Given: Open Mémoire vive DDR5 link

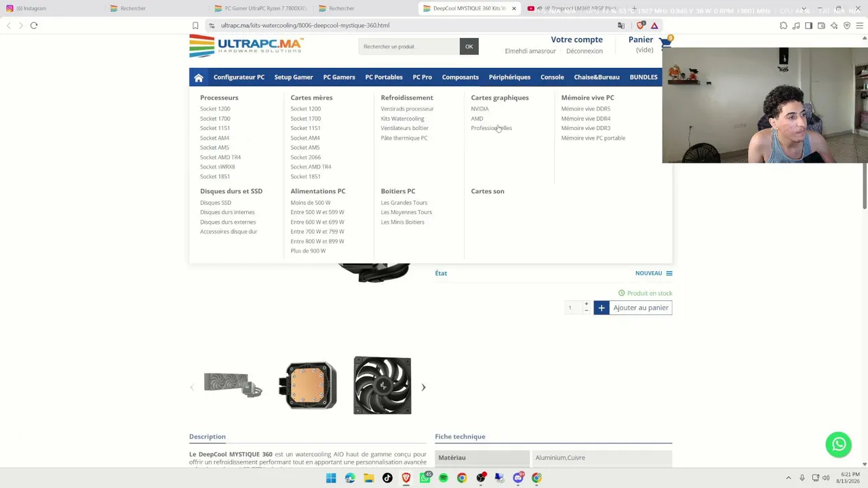Looking at the screenshot, I should tap(586, 109).
